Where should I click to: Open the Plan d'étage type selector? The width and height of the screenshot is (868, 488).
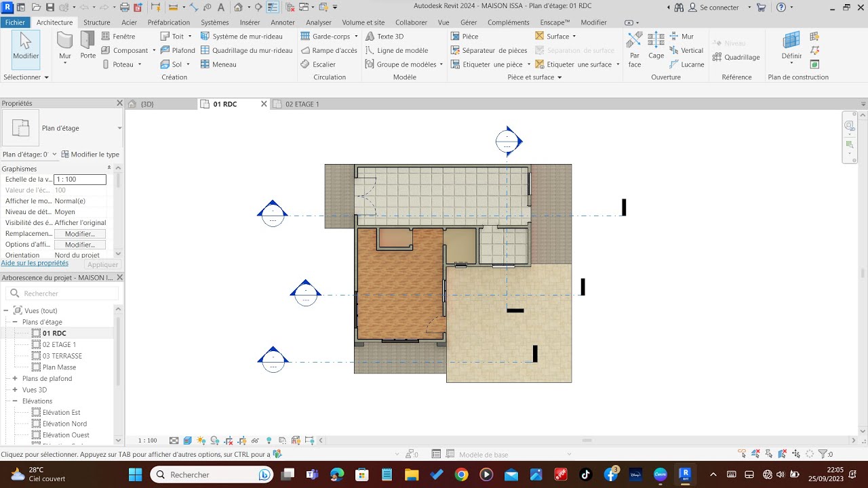point(62,128)
